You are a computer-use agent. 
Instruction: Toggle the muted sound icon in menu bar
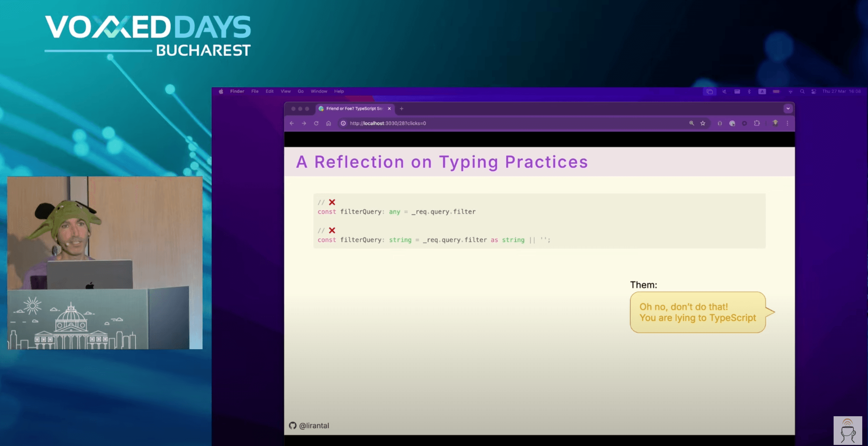[x=724, y=91]
